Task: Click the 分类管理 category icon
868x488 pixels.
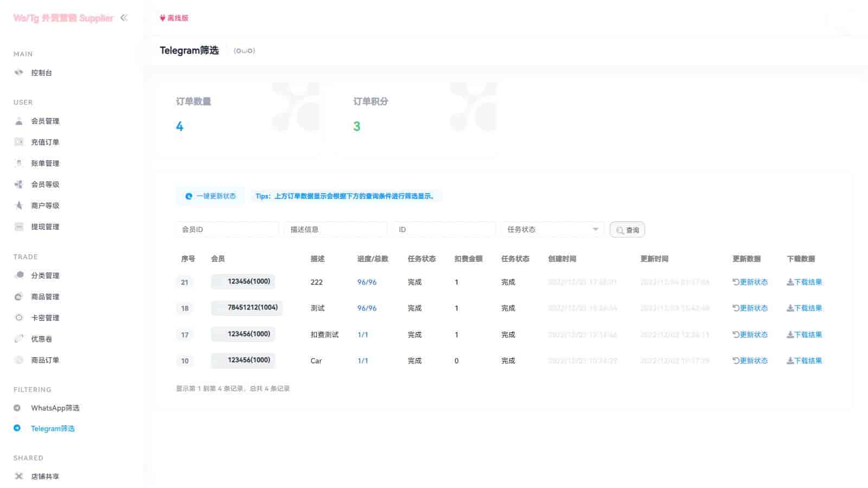Action: [x=19, y=275]
